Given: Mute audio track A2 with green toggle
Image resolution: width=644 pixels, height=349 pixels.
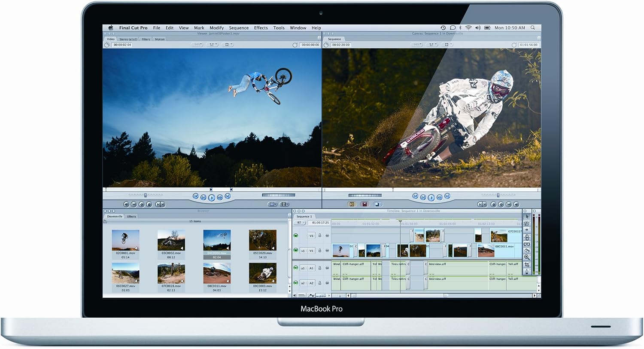Looking at the screenshot, I should pyautogui.click(x=296, y=283).
